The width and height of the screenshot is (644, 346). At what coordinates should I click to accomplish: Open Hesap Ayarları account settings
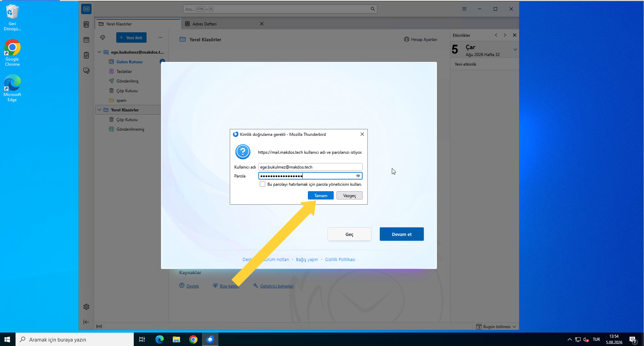(x=421, y=40)
